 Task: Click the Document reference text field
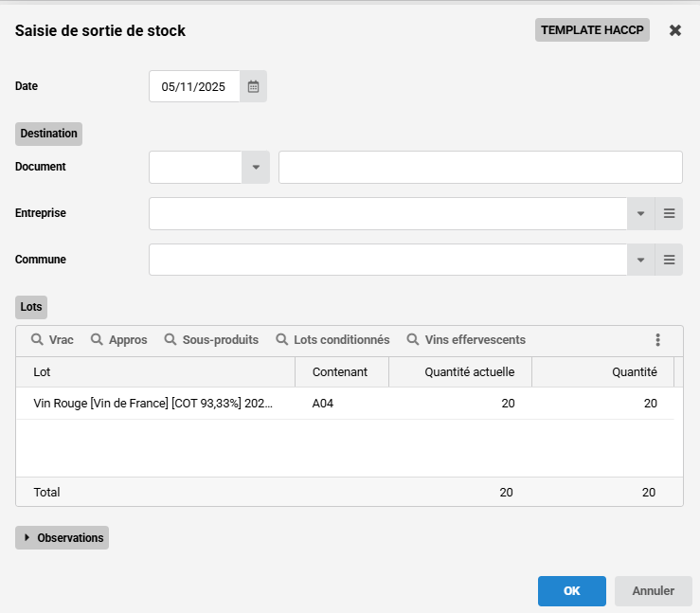tap(480, 168)
